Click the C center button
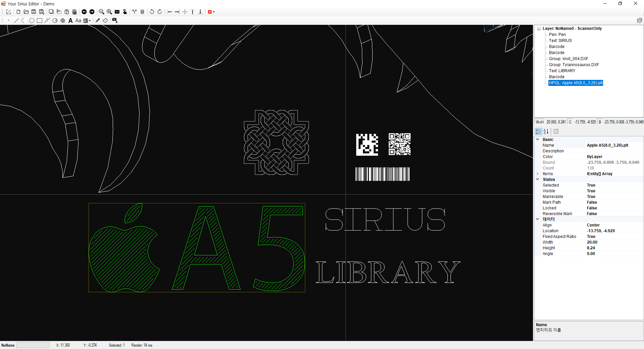This screenshot has height=349, width=644. 570,122
